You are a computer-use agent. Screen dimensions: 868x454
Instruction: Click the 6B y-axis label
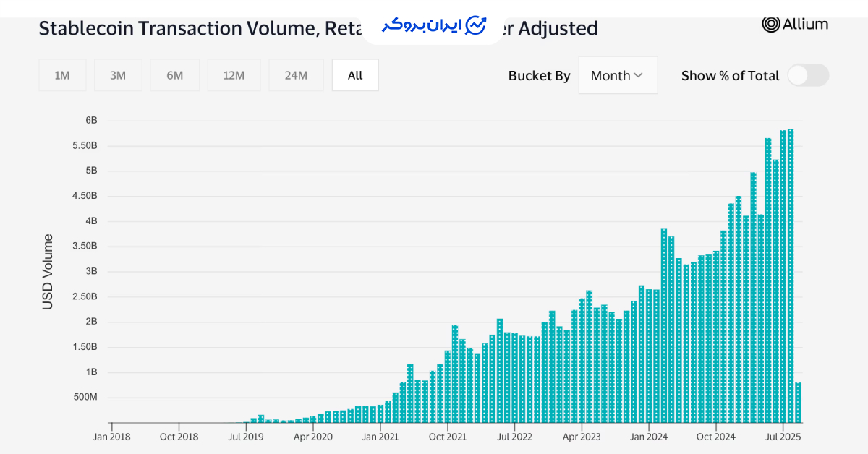(91, 120)
